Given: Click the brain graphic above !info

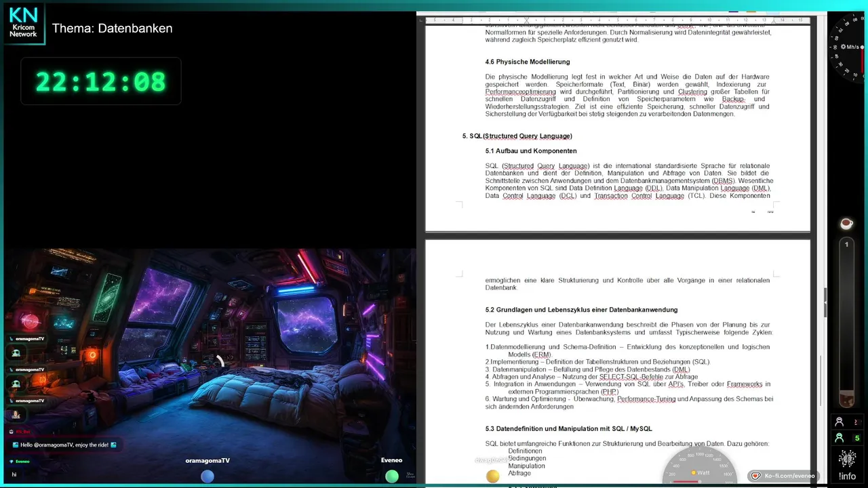Looking at the screenshot, I should pos(847,459).
